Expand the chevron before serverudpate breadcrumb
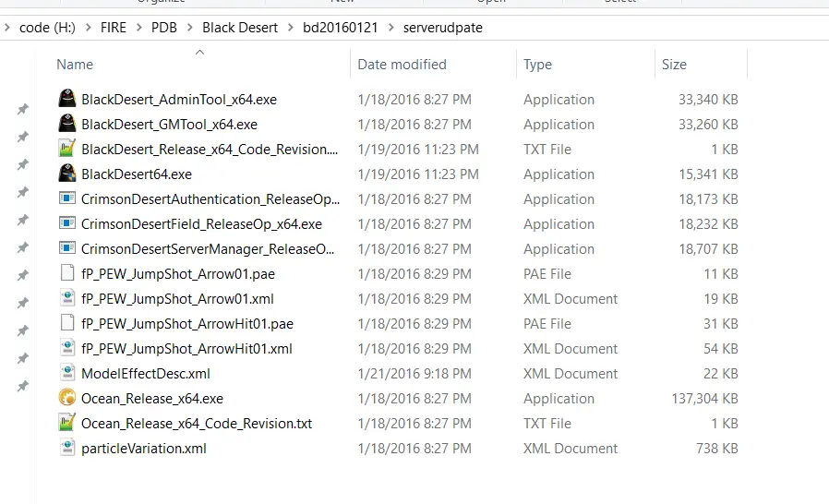The width and height of the screenshot is (829, 504). pos(390,27)
